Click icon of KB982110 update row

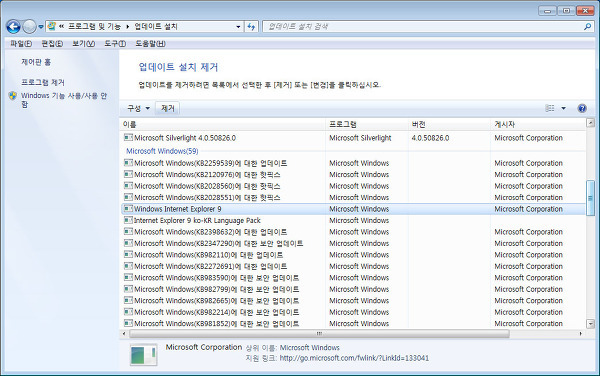tap(128, 254)
